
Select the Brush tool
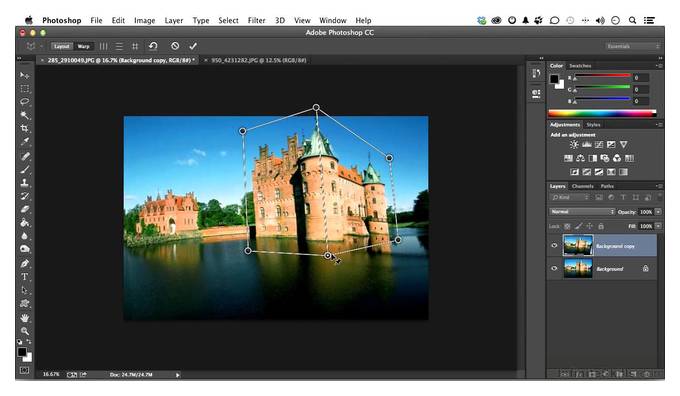(24, 170)
